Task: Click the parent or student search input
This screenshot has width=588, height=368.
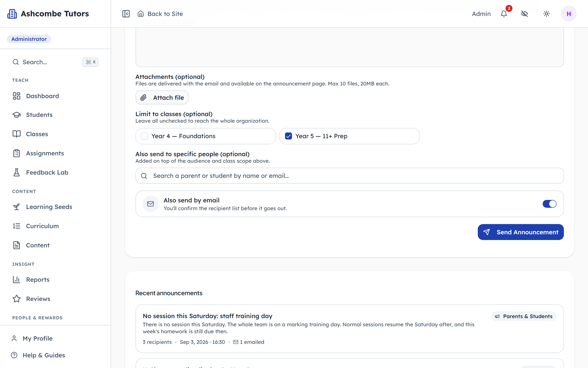Action: pos(349,176)
